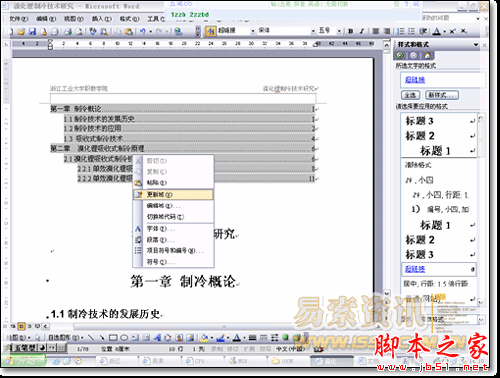Toggle numbered list formatting

pos(401,31)
